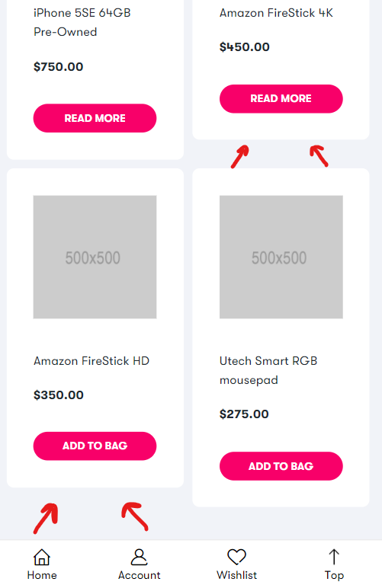Image resolution: width=382 pixels, height=588 pixels.
Task: Open the Amazon FireStick 4K title link
Action: point(276,13)
